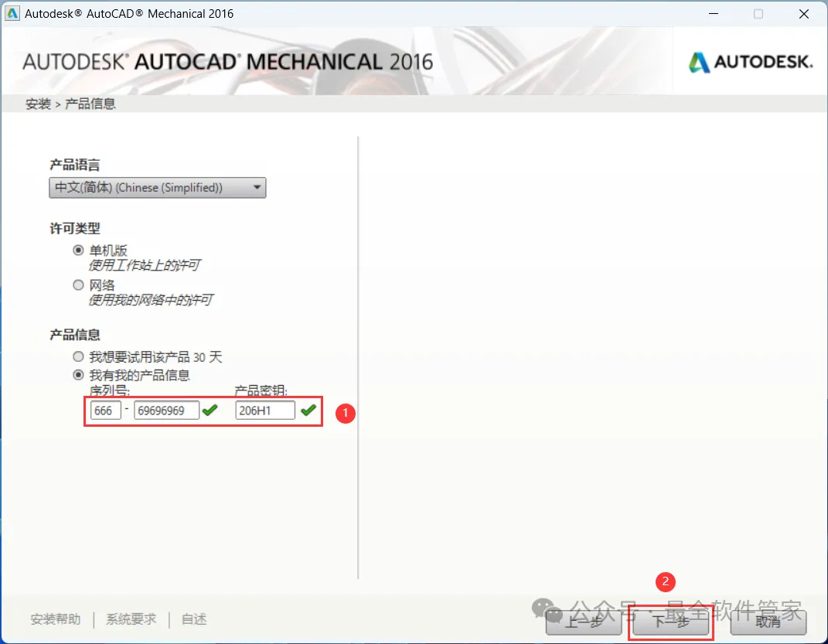This screenshot has height=644, width=828.
Task: Click the 许可类型 heading
Action: pos(74,229)
